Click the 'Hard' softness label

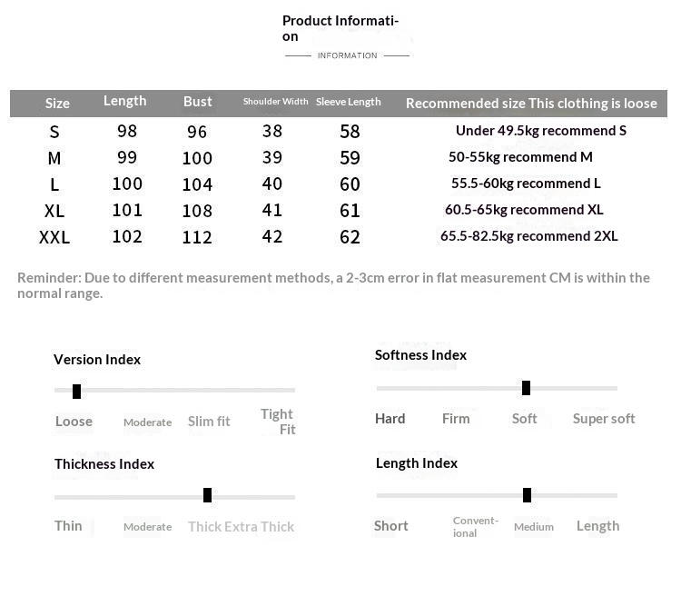click(390, 419)
